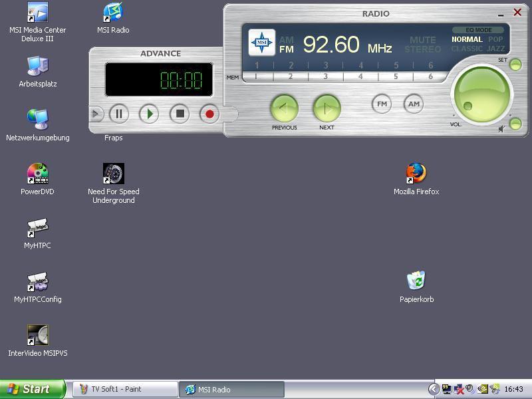Screen dimensions: 532x399
Task: Open the speaker volume tray icon
Action: pos(470,389)
